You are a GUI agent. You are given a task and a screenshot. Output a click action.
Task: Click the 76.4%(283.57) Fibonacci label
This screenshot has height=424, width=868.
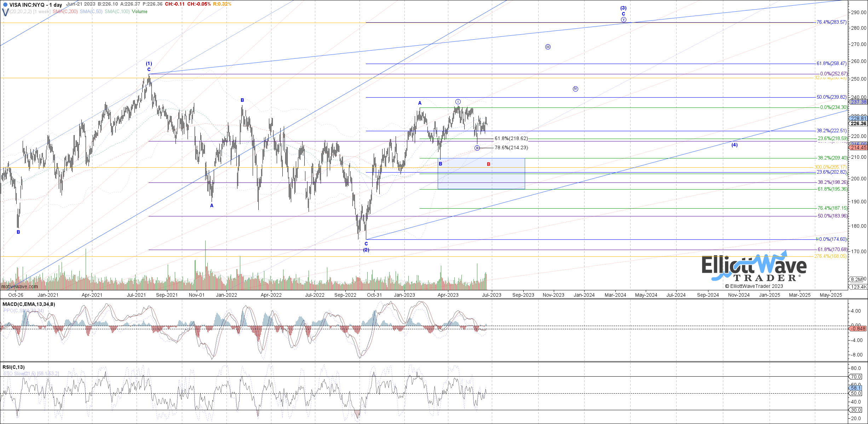[x=832, y=22]
